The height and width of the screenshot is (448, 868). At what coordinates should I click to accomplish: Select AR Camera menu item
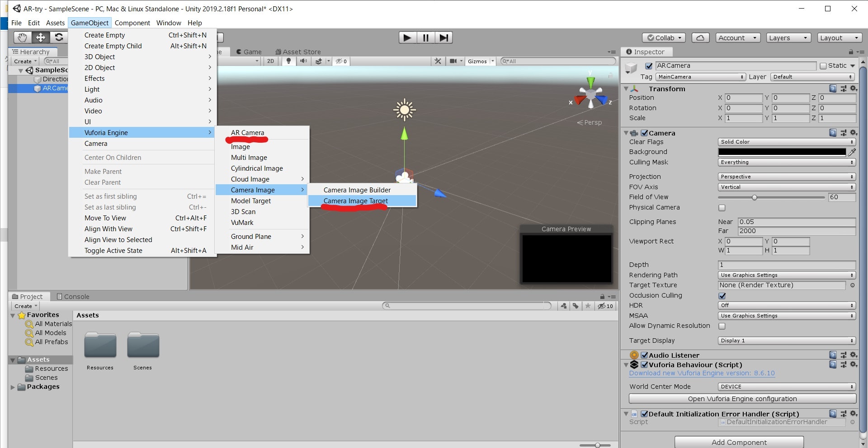262,133
